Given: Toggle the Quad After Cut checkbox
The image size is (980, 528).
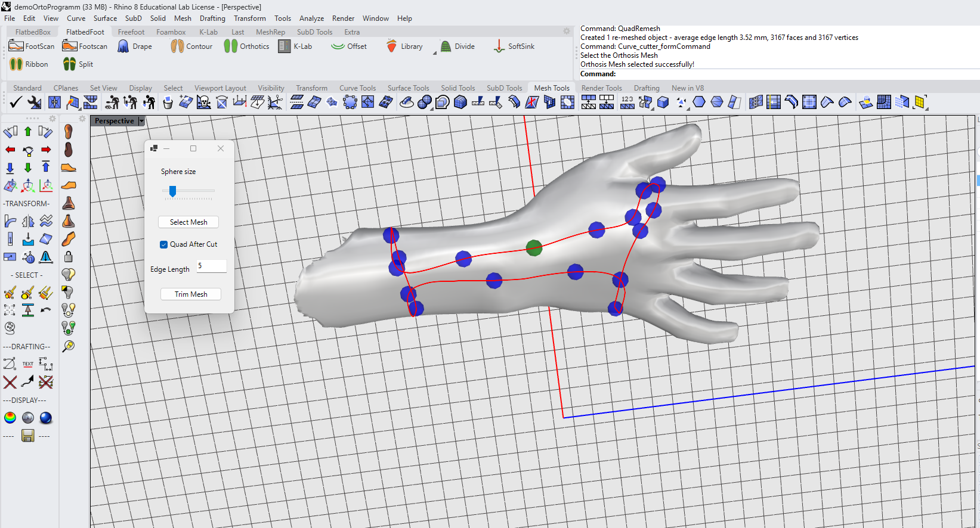Looking at the screenshot, I should click(163, 244).
